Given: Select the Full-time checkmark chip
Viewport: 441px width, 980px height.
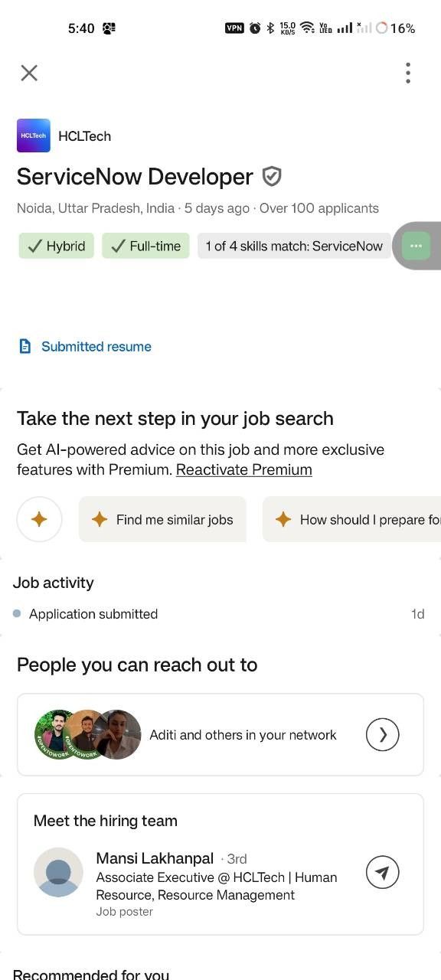Looking at the screenshot, I should (145, 246).
